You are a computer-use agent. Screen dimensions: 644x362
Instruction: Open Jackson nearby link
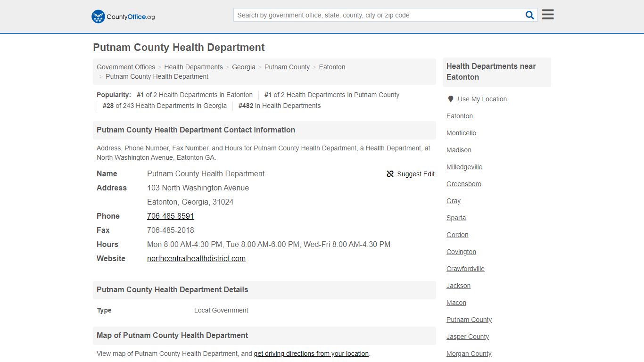pyautogui.click(x=458, y=286)
